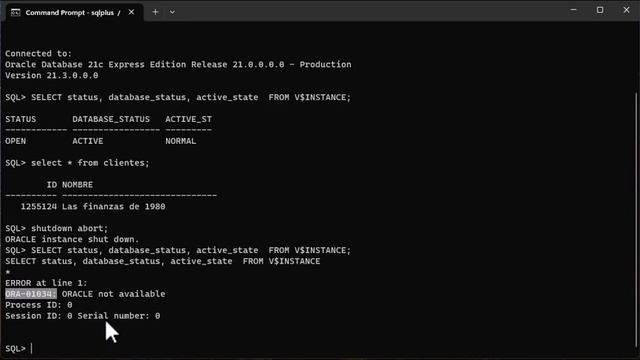
Task: Close the terminal window
Action: [x=626, y=10]
